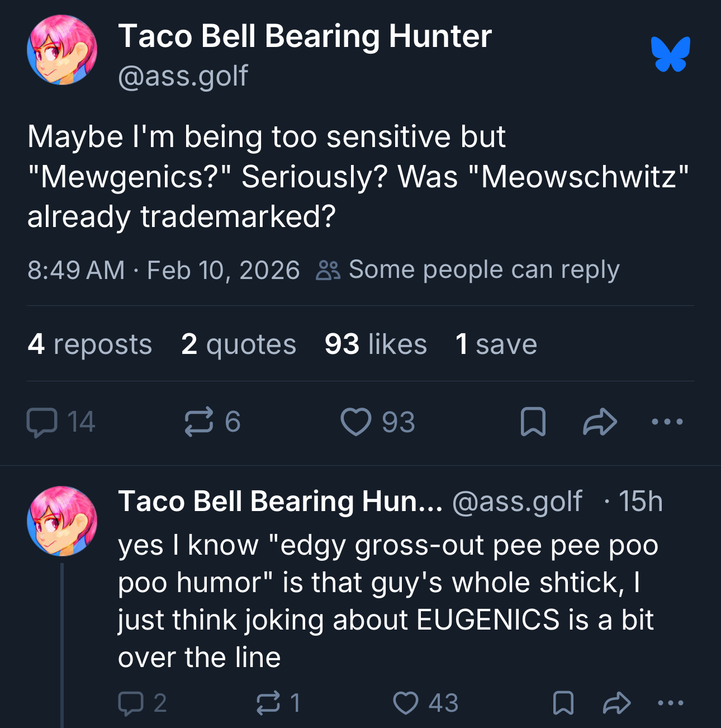Open the list of 93 likes
721x728 pixels.
pos(376,344)
